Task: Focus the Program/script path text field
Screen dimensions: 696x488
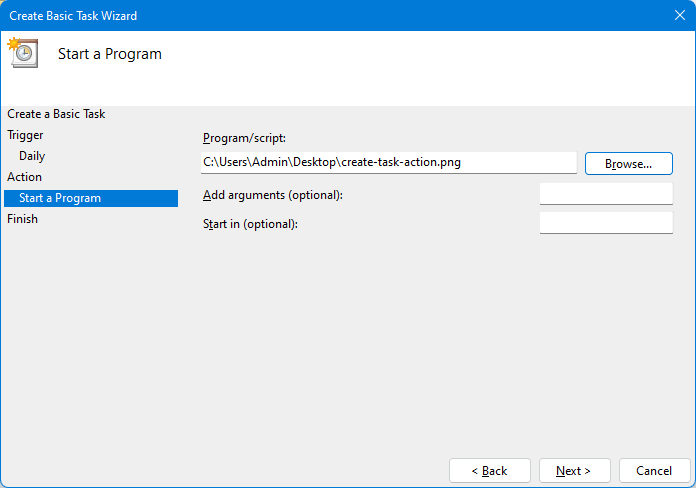Action: [388, 163]
